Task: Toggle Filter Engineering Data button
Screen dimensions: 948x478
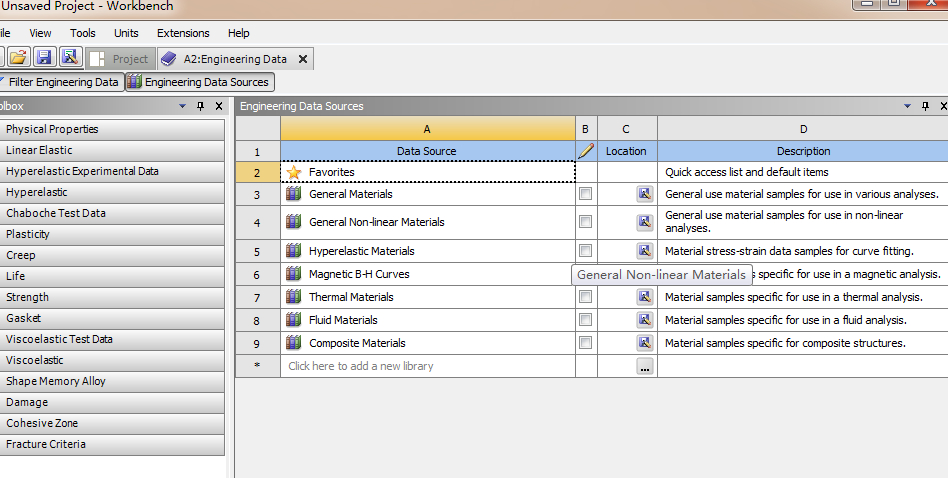Action: [x=60, y=82]
